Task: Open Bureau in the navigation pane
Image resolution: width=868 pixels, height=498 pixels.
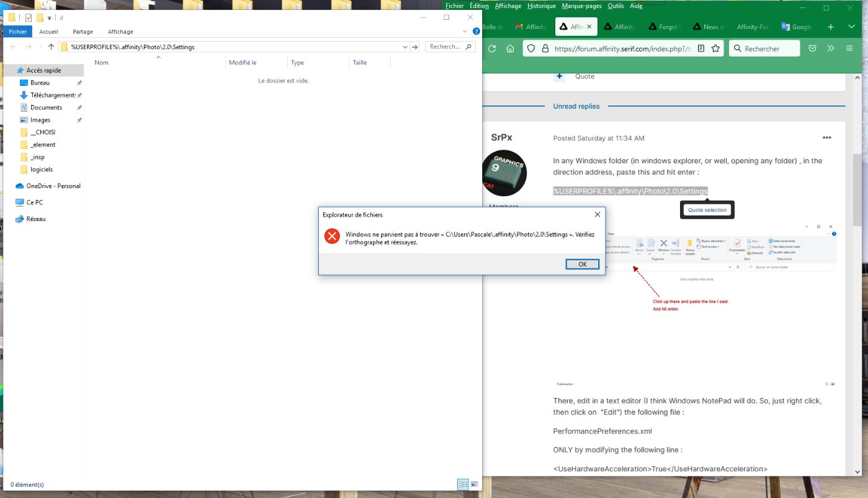Action: pyautogui.click(x=40, y=83)
